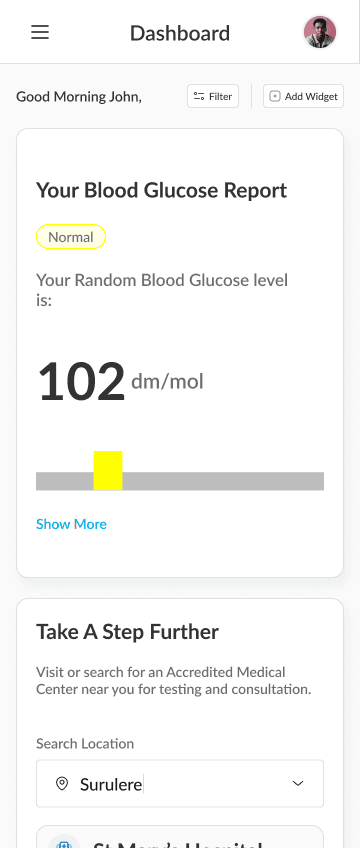The width and height of the screenshot is (360, 848).
Task: Click the Dashboard page title
Action: click(x=180, y=34)
